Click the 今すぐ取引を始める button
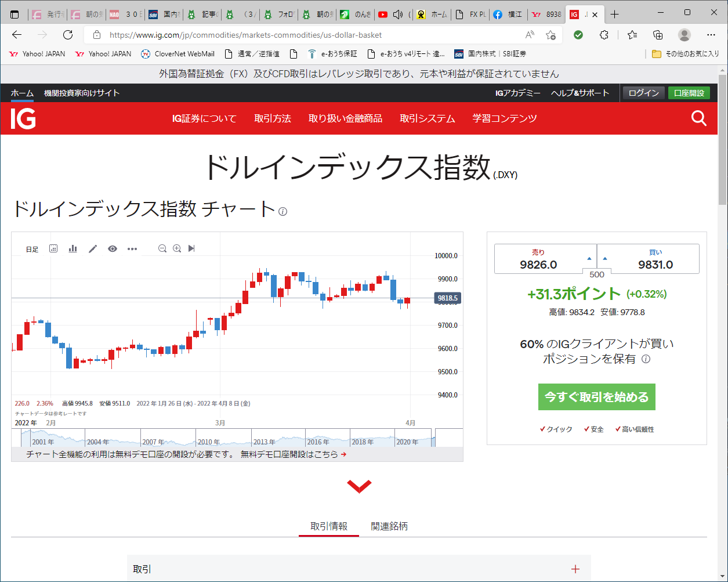The image size is (728, 582). [596, 397]
